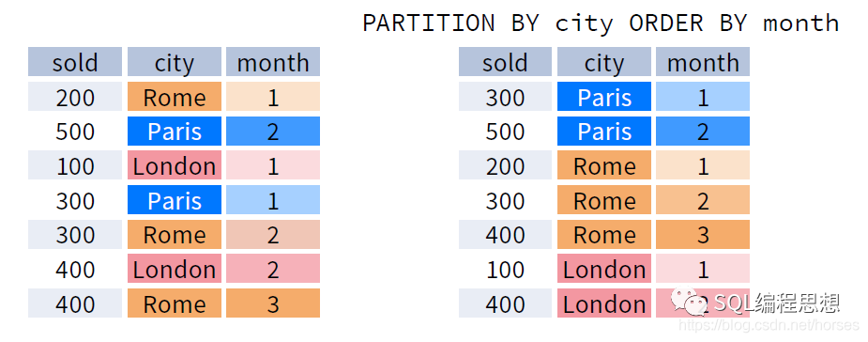Select the right table's city header

pyautogui.click(x=604, y=62)
